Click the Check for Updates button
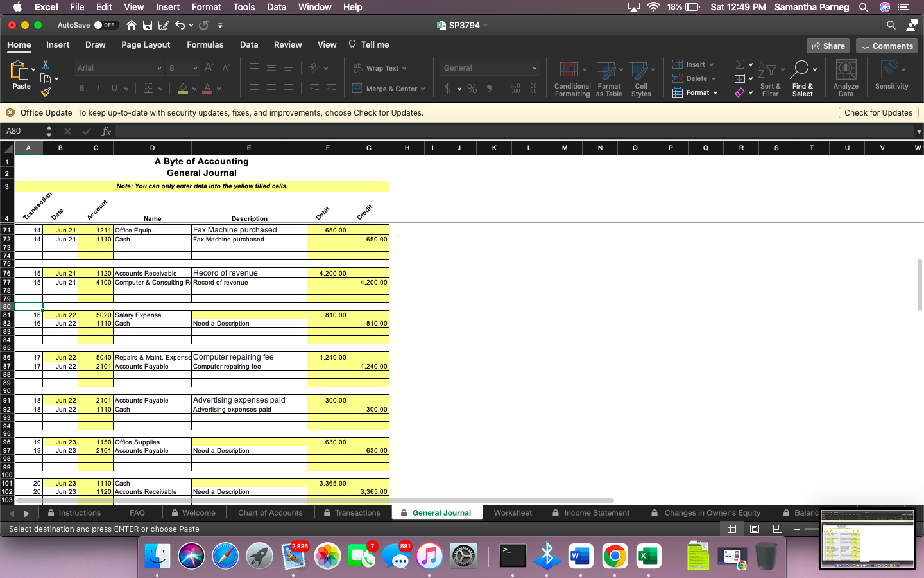The image size is (924, 578). click(878, 112)
